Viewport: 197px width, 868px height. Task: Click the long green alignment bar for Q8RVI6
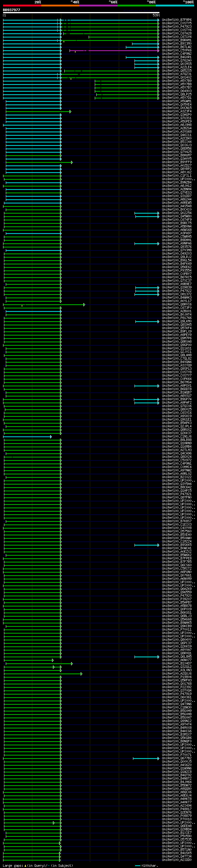pos(44,305)
